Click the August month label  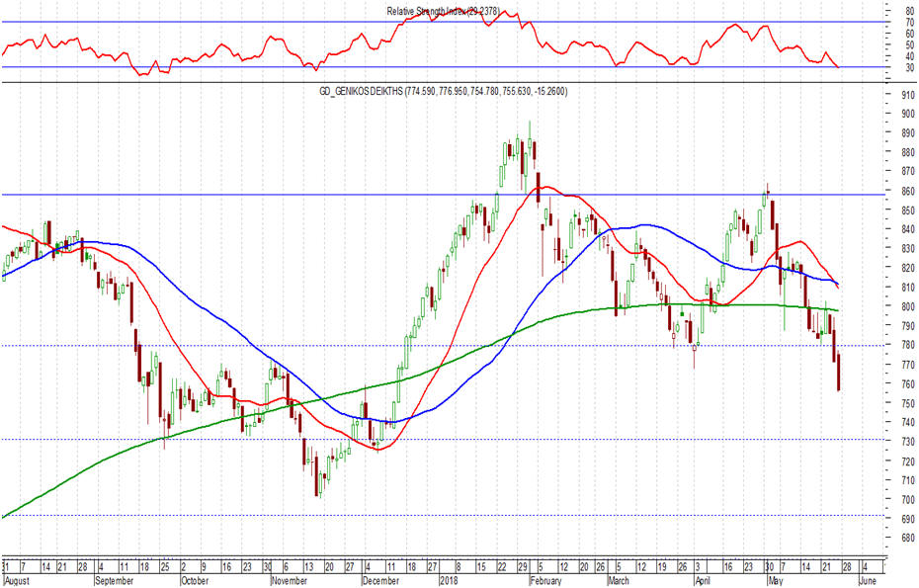point(16,580)
